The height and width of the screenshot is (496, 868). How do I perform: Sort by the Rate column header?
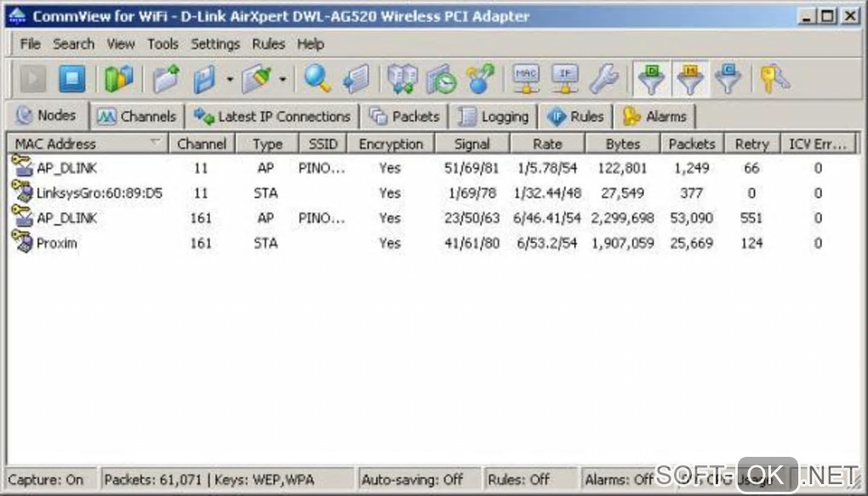point(547,144)
